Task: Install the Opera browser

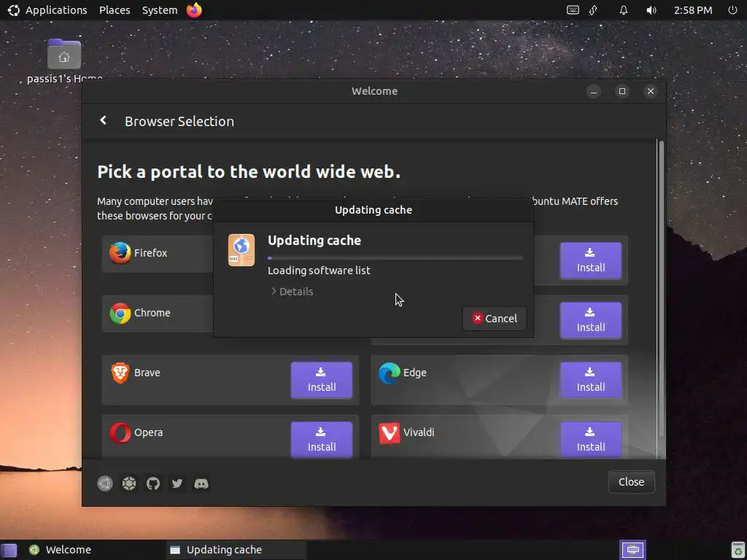Action: [322, 440]
